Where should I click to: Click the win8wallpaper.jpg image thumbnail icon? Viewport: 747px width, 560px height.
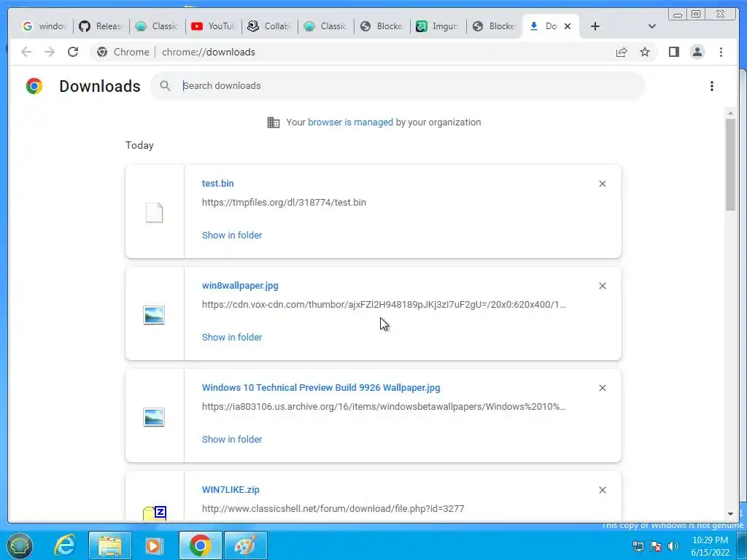pyautogui.click(x=154, y=315)
